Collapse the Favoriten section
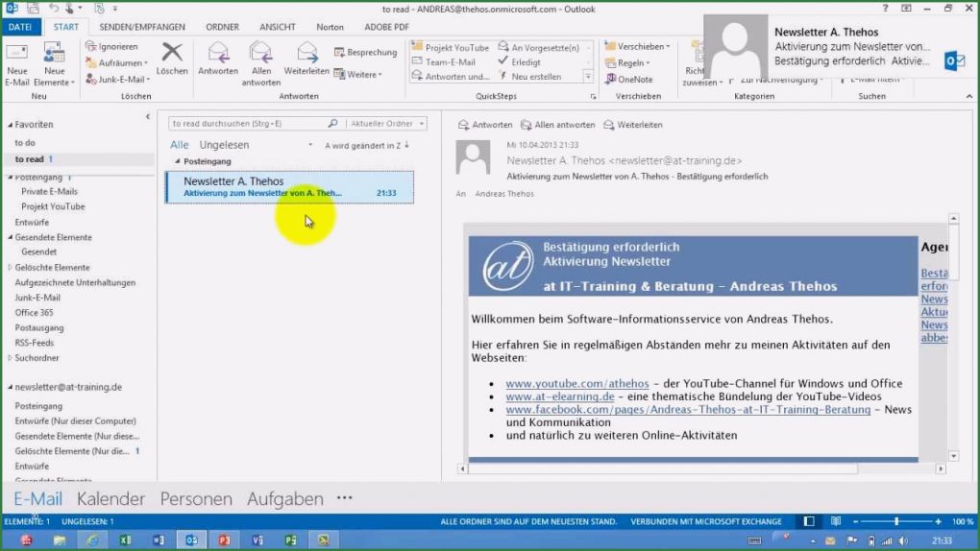The width and height of the screenshot is (980, 551). 10,125
